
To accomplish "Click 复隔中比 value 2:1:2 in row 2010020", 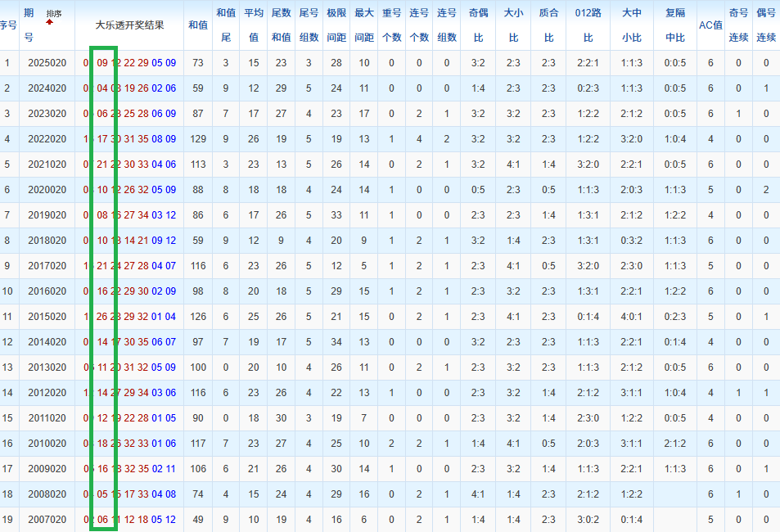I will click(675, 444).
